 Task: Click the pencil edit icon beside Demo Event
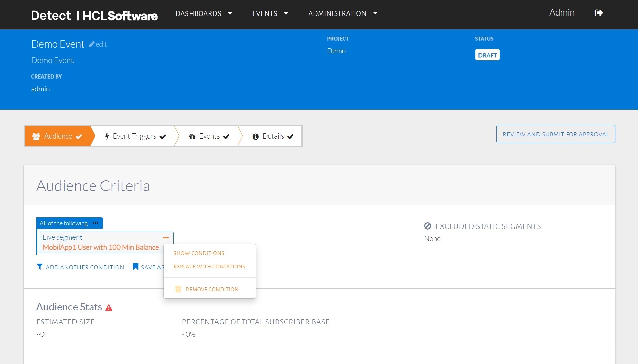(92, 44)
